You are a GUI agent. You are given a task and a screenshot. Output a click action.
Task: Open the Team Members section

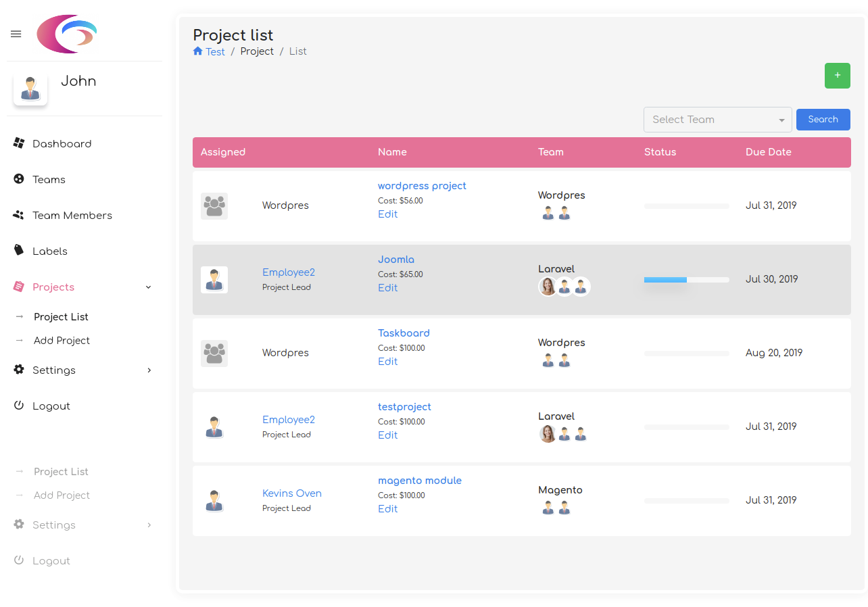pyautogui.click(x=72, y=216)
